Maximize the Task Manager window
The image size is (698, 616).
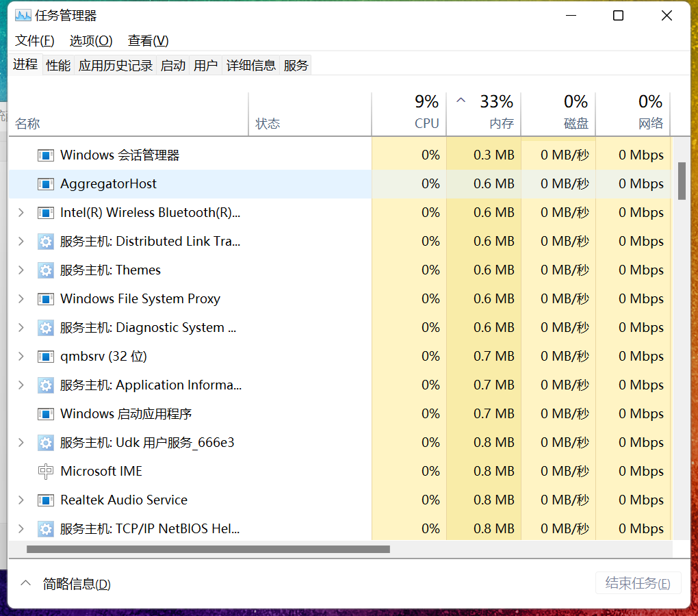coord(619,16)
